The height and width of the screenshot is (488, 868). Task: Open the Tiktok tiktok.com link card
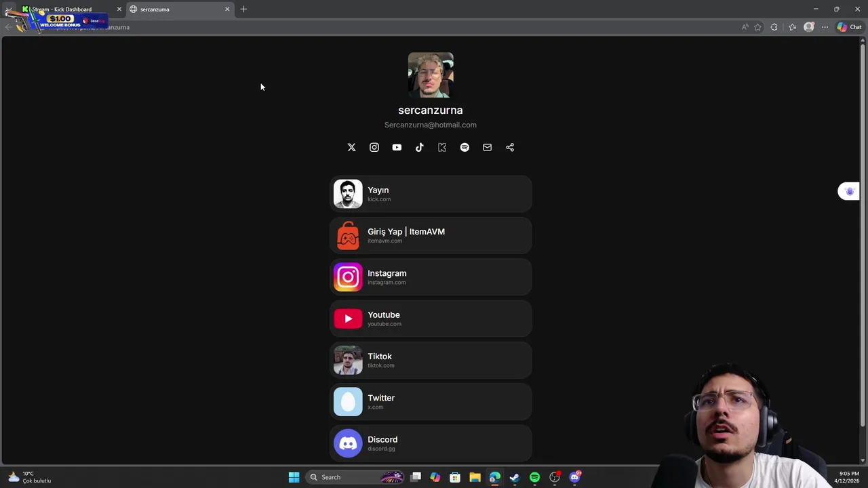coord(431,360)
